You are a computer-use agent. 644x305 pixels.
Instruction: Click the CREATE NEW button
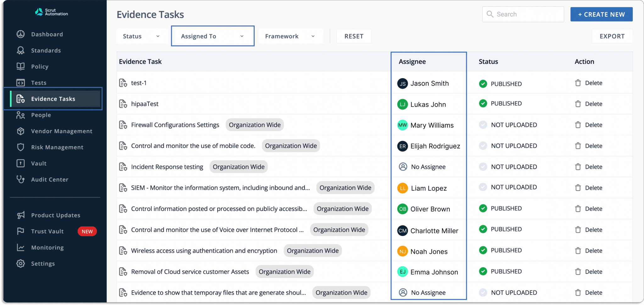(601, 14)
